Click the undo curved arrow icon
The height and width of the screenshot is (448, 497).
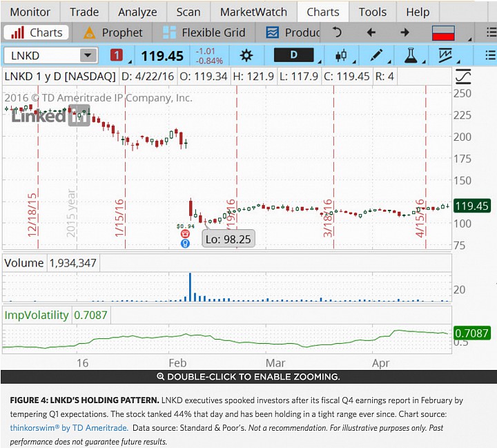click(x=337, y=32)
